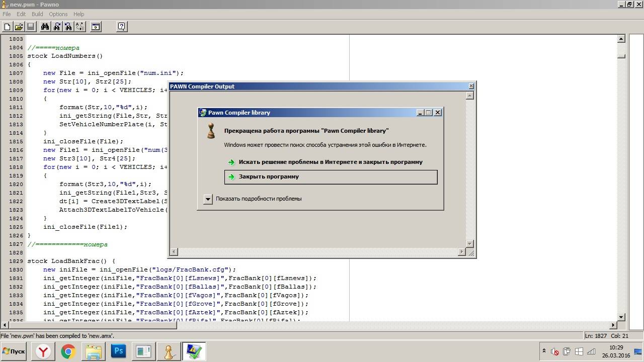Click the editor's horizontal scrollbar right arrow

[x=613, y=325]
